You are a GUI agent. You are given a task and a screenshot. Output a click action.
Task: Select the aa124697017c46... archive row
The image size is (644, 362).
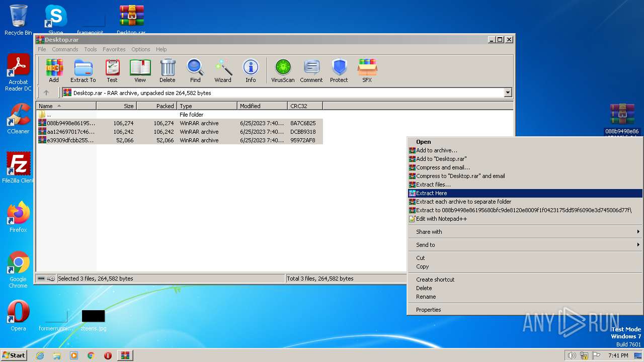click(x=180, y=132)
